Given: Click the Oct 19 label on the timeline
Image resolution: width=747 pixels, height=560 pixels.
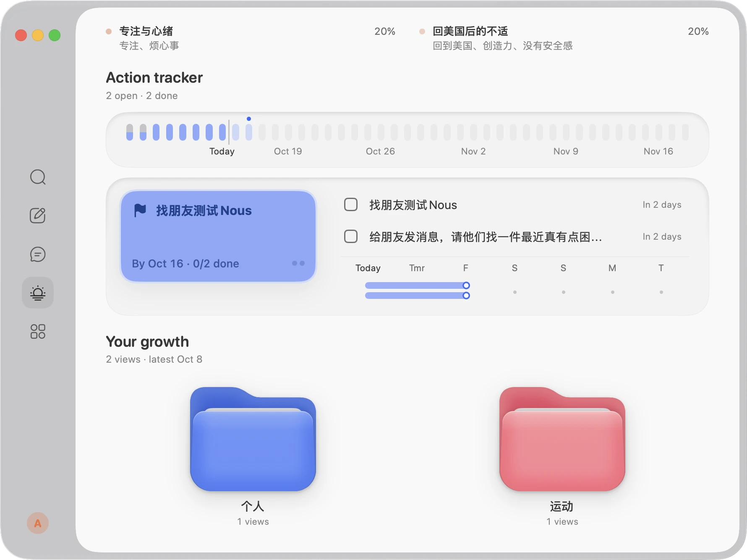Looking at the screenshot, I should click(x=288, y=151).
